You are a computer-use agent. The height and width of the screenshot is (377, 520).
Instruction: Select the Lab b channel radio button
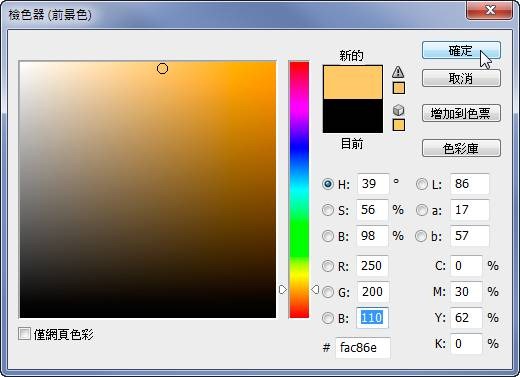421,236
